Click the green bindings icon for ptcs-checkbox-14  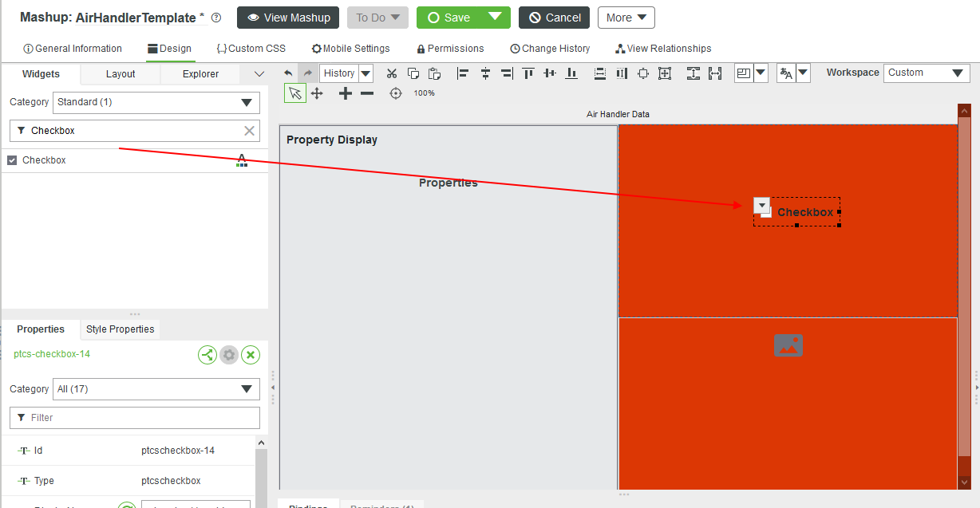point(207,355)
